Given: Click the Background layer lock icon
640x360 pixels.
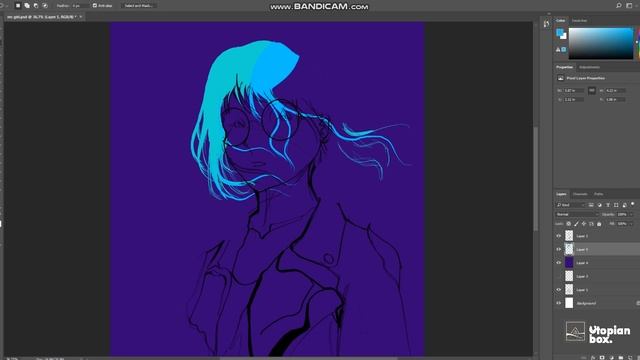Looking at the screenshot, I should click(638, 303).
